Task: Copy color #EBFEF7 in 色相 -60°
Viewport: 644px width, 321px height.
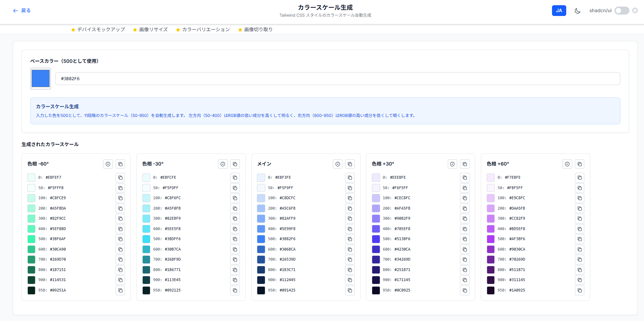Action: (x=120, y=178)
